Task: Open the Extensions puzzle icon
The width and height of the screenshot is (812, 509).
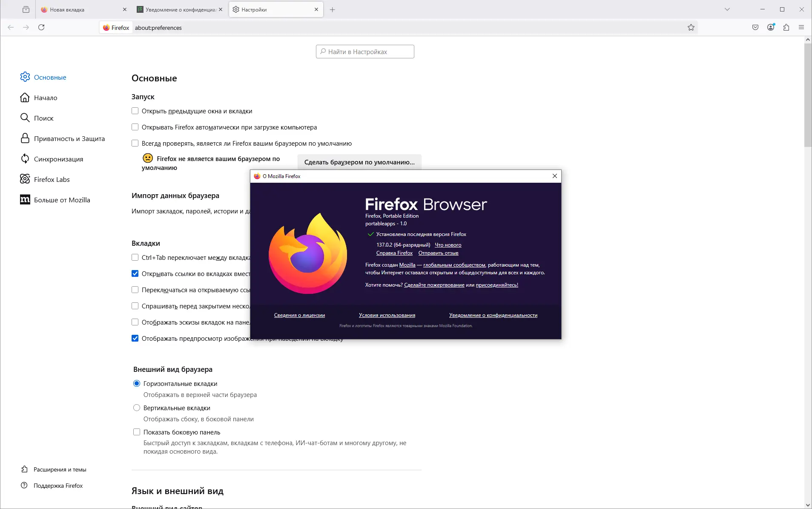Action: 786,27
